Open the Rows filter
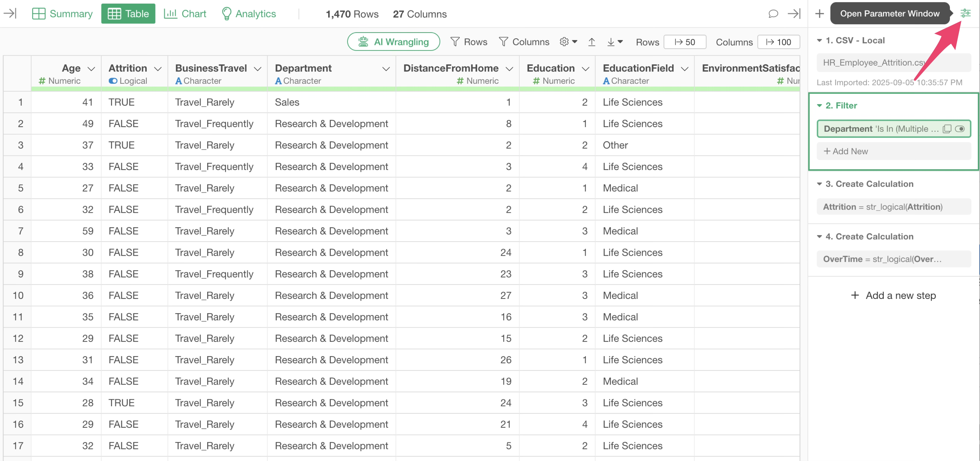The image size is (980, 461). pos(469,42)
